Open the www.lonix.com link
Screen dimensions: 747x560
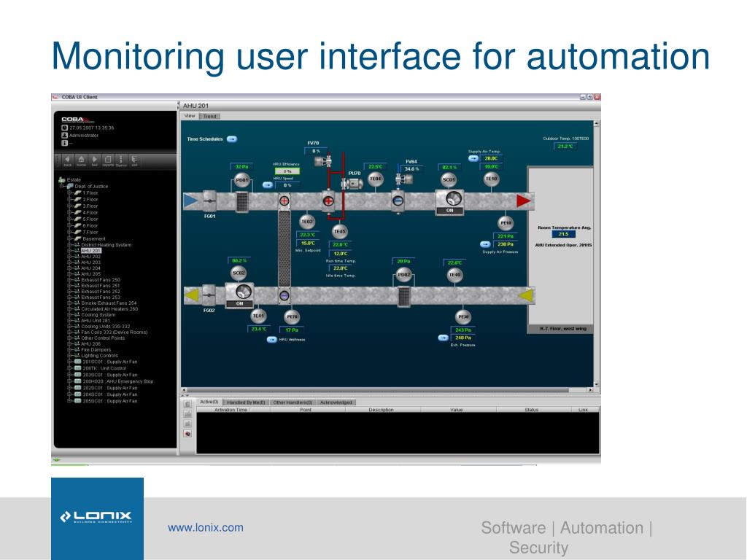tap(205, 528)
